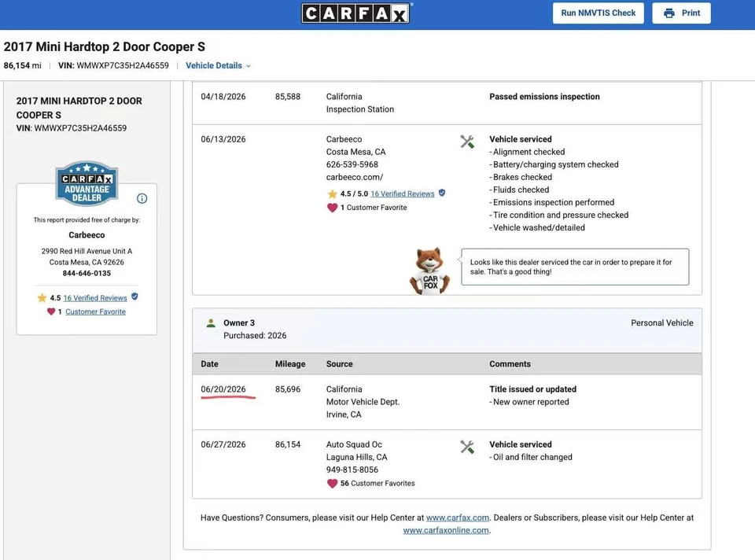Click carbeeco.com/ website text
Screen dimensions: 755x560
point(355,177)
